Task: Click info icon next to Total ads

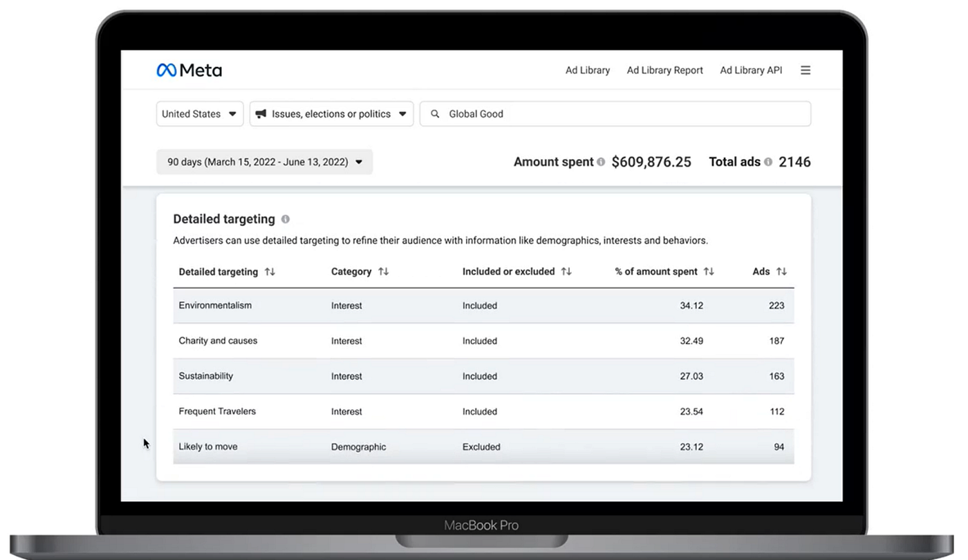Action: [768, 162]
